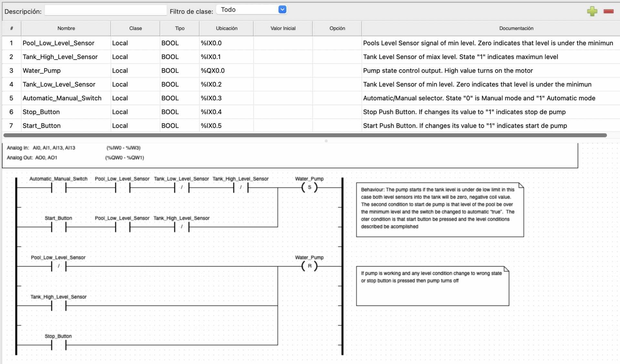
Task: Select the Water_Pump Reset coil
Action: click(x=309, y=266)
